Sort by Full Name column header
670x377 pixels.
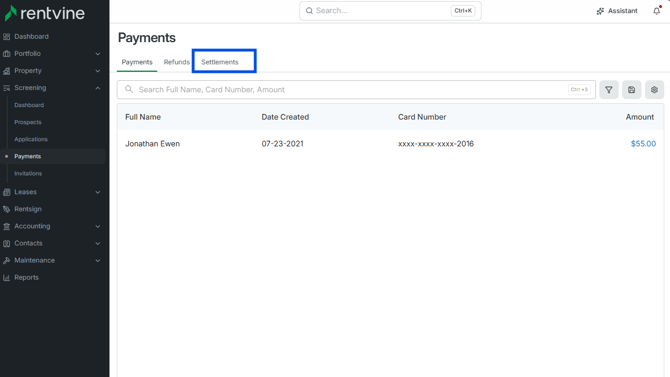143,117
